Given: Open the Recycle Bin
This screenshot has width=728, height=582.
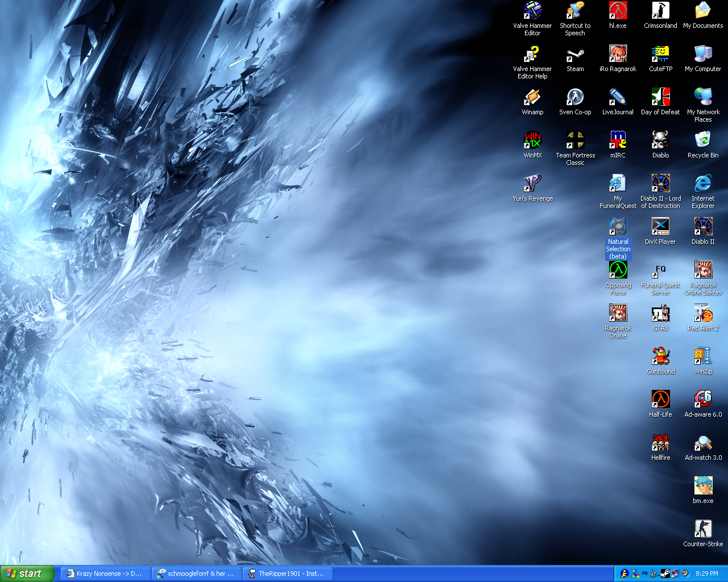Looking at the screenshot, I should coord(703,141).
